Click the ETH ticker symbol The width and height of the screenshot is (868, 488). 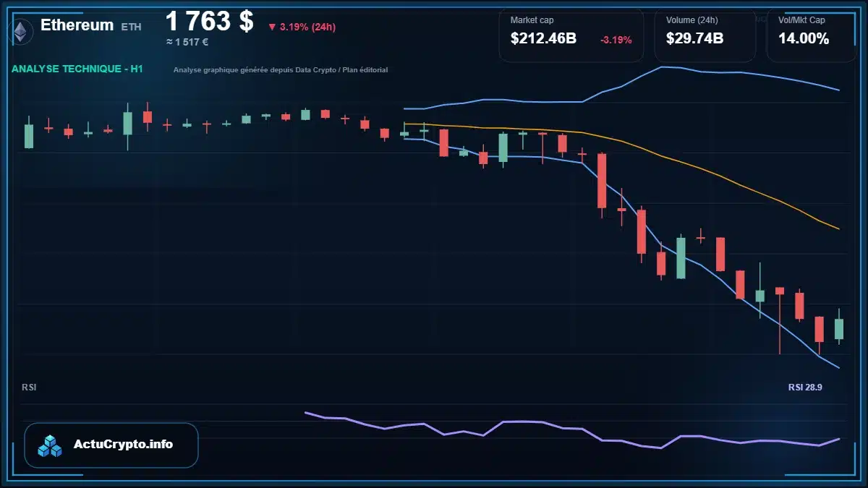tap(131, 27)
